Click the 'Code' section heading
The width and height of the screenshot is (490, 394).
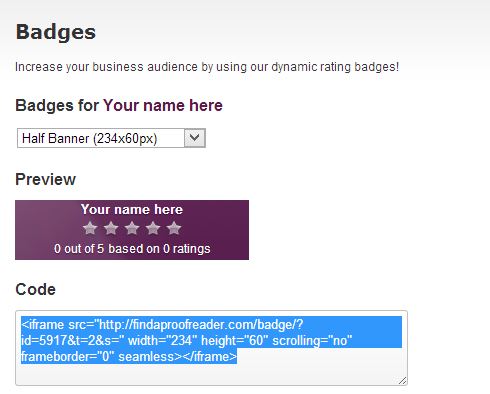pyautogui.click(x=35, y=289)
